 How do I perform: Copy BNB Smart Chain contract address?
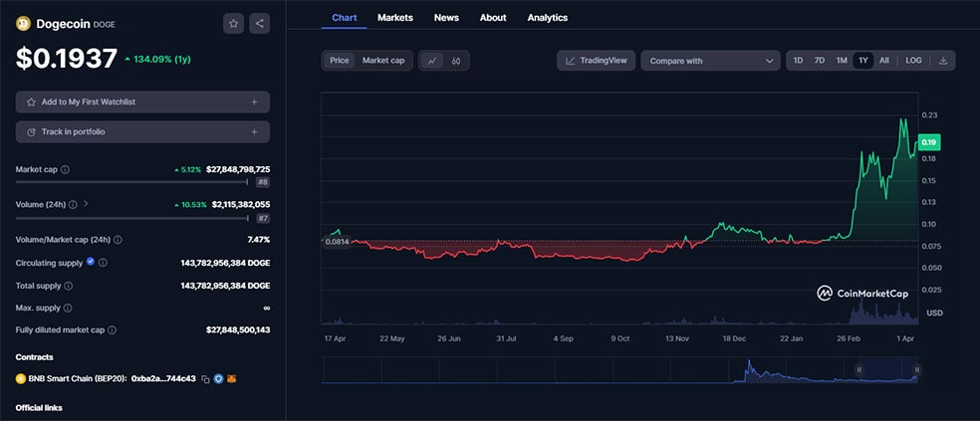pyautogui.click(x=205, y=379)
